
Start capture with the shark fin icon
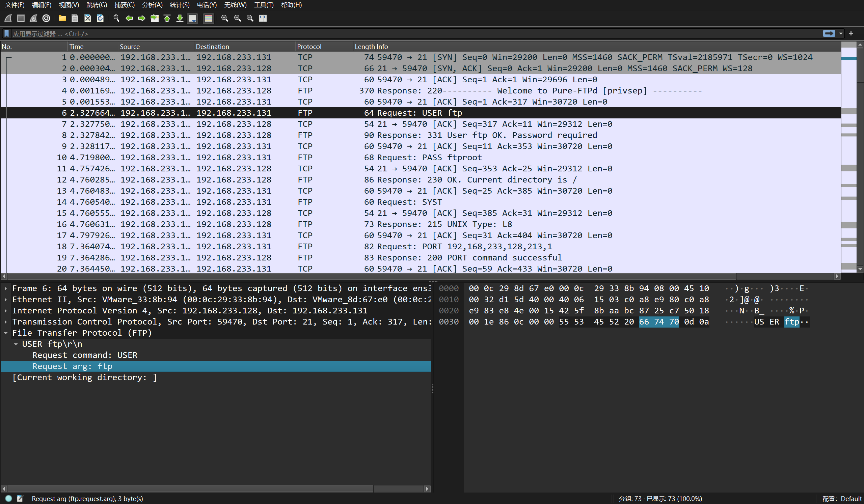click(8, 18)
